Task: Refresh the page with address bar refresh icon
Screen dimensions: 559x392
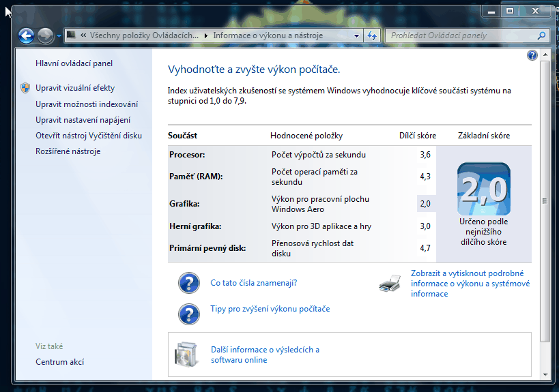Action: (372, 35)
